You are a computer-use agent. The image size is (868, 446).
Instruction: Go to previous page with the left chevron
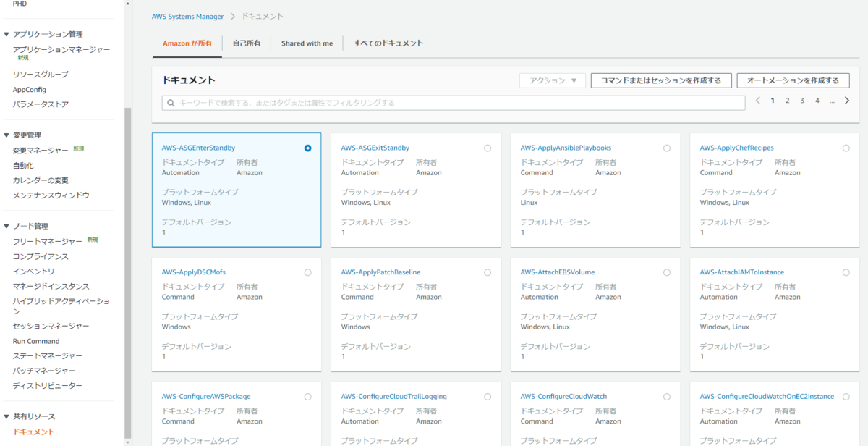pos(757,101)
